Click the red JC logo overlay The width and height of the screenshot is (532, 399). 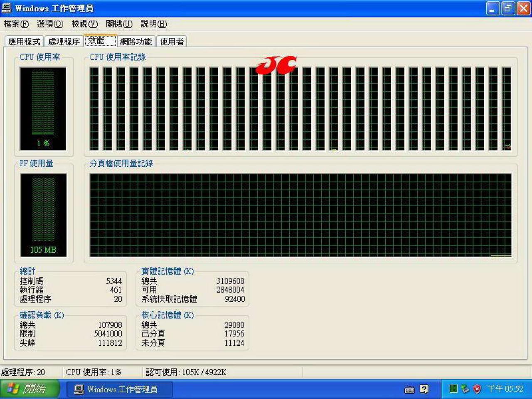pos(276,65)
